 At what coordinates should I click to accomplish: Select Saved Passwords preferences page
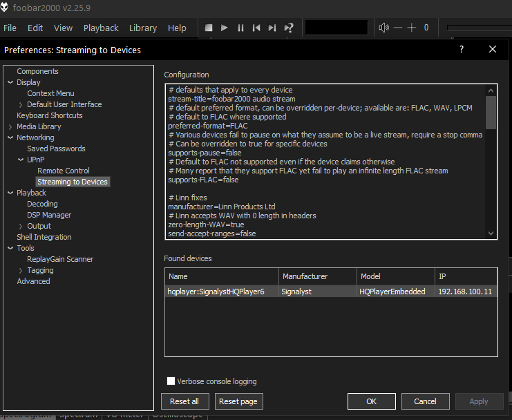56,149
